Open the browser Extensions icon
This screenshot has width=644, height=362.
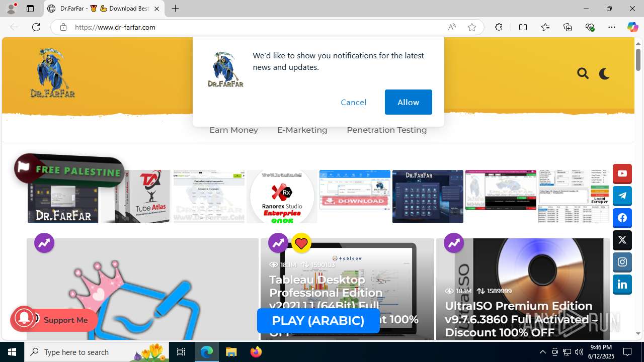(499, 27)
